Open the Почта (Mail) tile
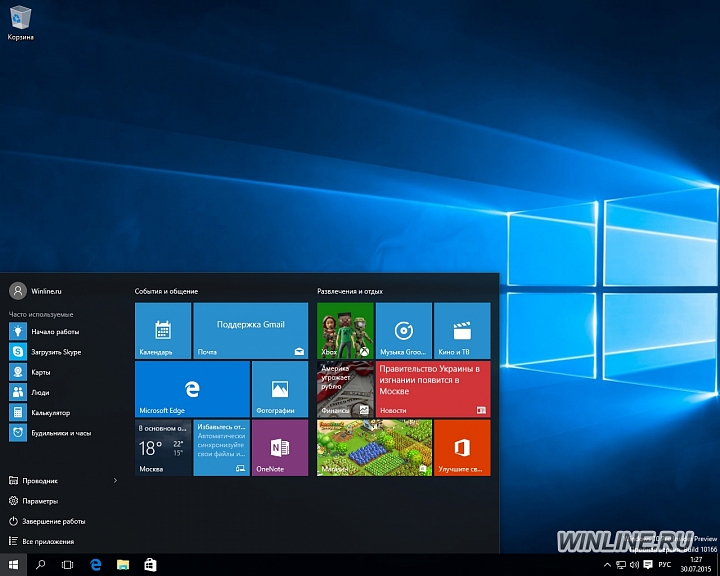Image resolution: width=720 pixels, height=576 pixels. (251, 331)
